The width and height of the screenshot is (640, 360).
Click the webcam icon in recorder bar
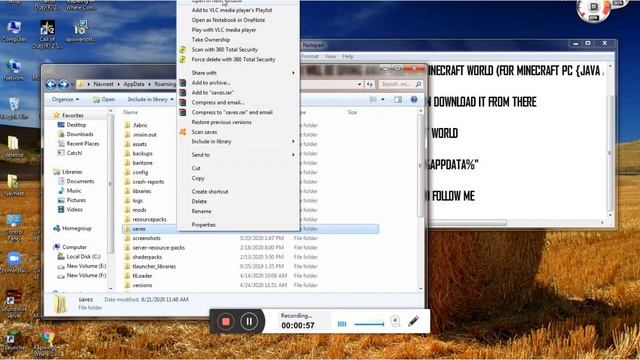395,321
